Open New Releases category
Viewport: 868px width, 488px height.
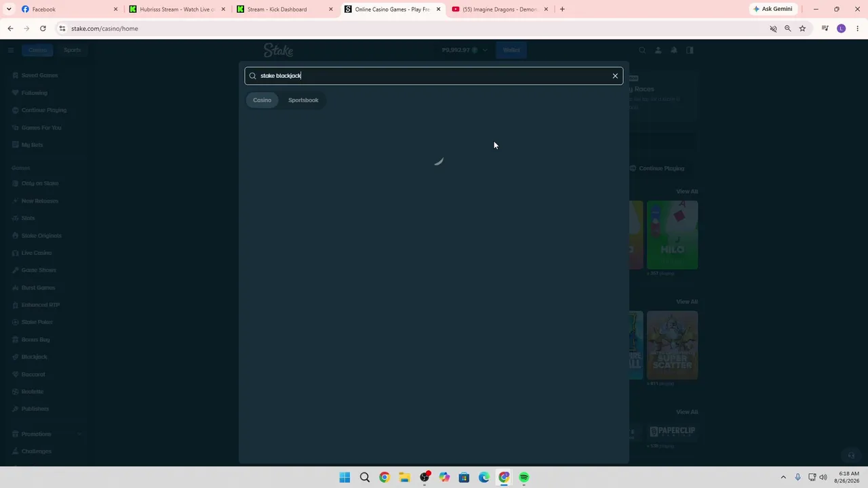39,201
